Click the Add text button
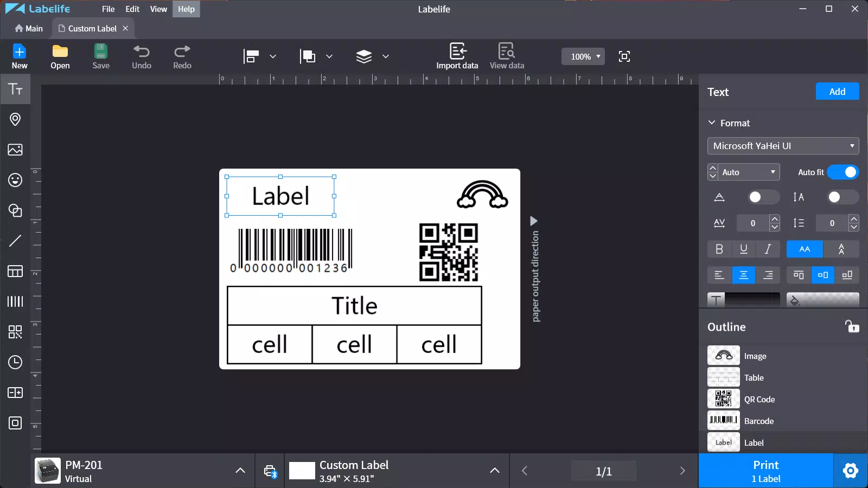The height and width of the screenshot is (488, 868). click(837, 92)
